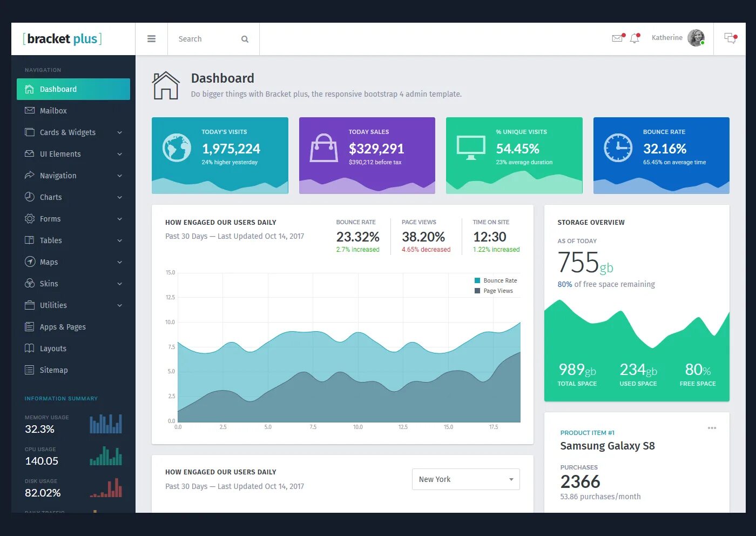Select Forms in the navigation

pyautogui.click(x=73, y=218)
